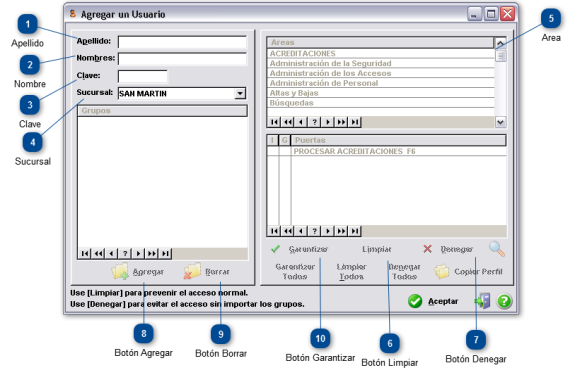Click the Garantizar button with green check
This screenshot has height=382, width=575.
(x=299, y=249)
